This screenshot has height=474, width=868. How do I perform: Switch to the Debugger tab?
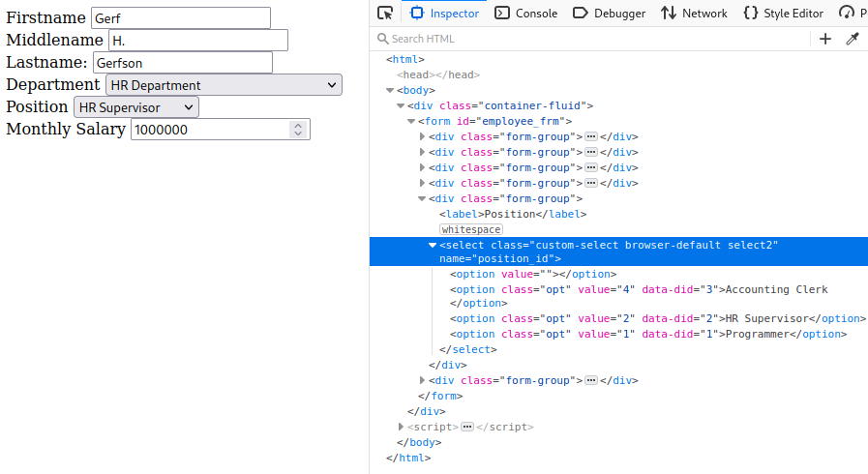click(x=609, y=13)
